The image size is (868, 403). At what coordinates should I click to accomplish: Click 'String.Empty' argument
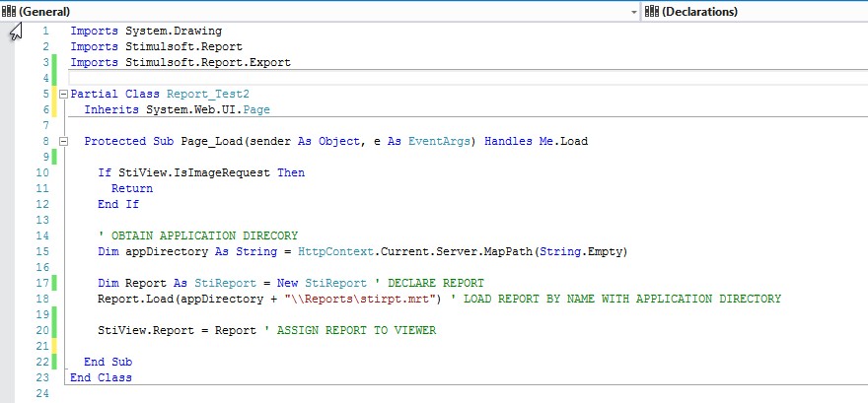[581, 251]
